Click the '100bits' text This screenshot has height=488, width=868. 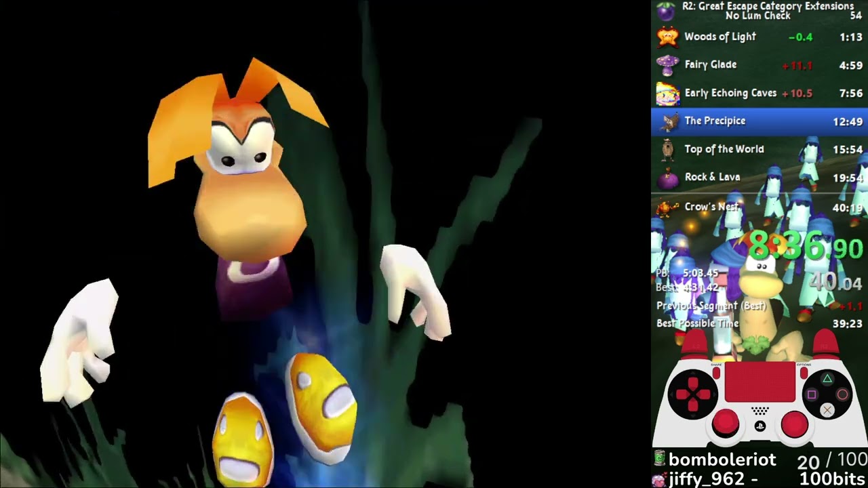[833, 479]
